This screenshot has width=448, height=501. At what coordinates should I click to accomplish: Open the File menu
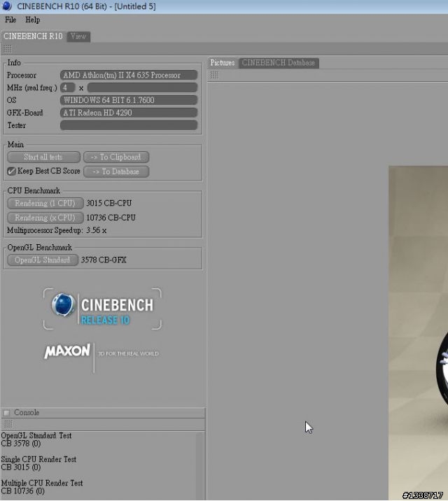click(10, 20)
